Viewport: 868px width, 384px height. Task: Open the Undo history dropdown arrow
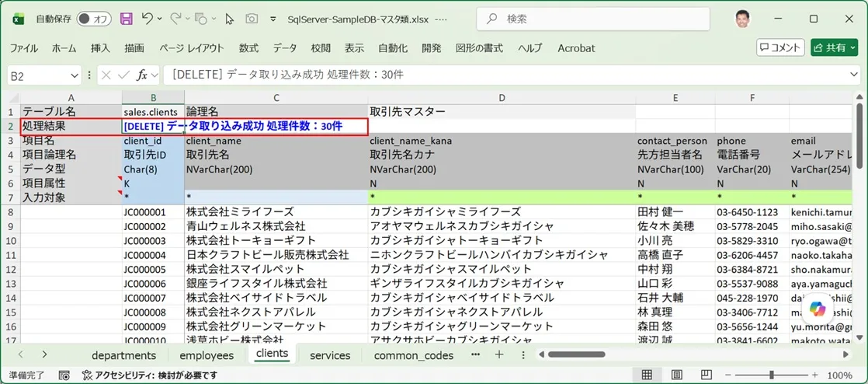[x=160, y=19]
